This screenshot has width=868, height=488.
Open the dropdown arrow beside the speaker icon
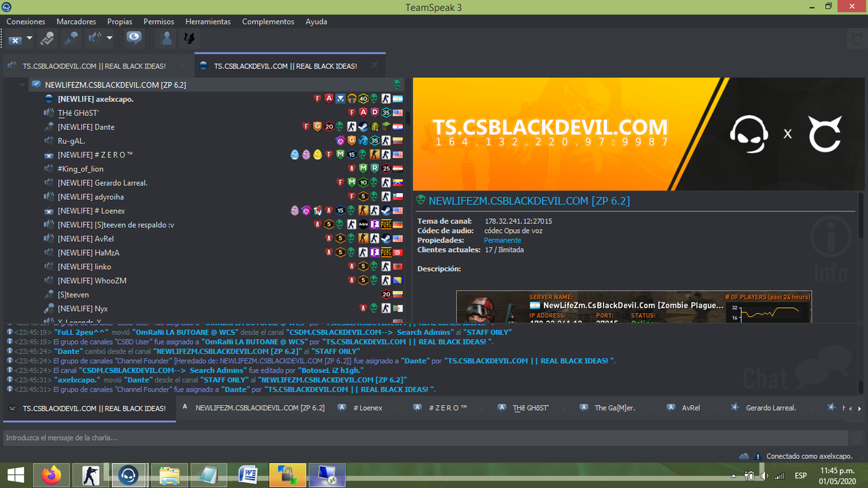coord(110,39)
